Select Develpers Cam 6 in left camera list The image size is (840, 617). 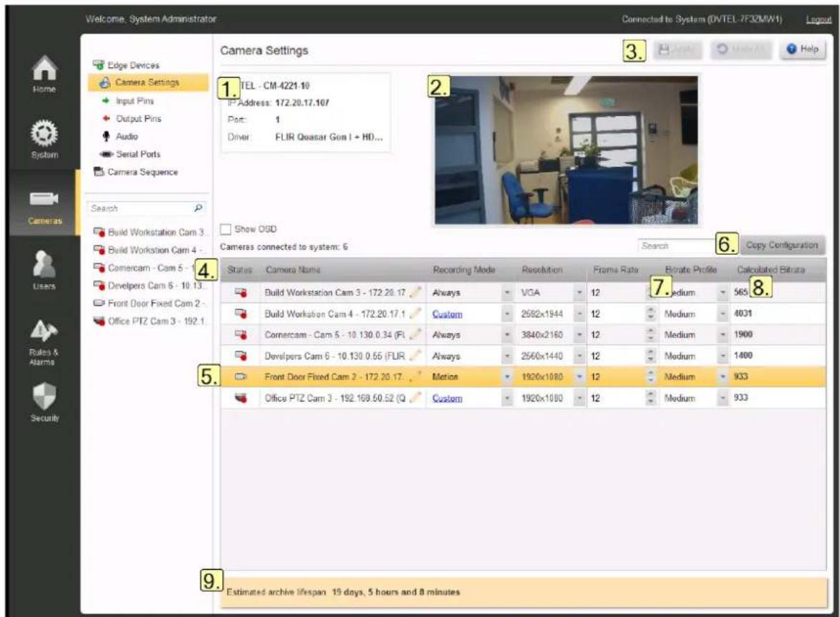[x=150, y=286]
